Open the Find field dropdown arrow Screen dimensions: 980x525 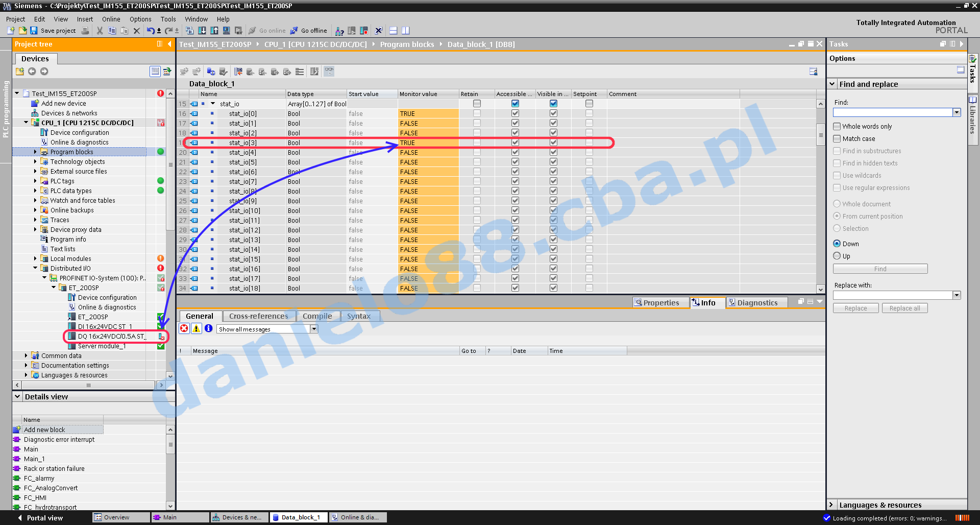coord(957,112)
